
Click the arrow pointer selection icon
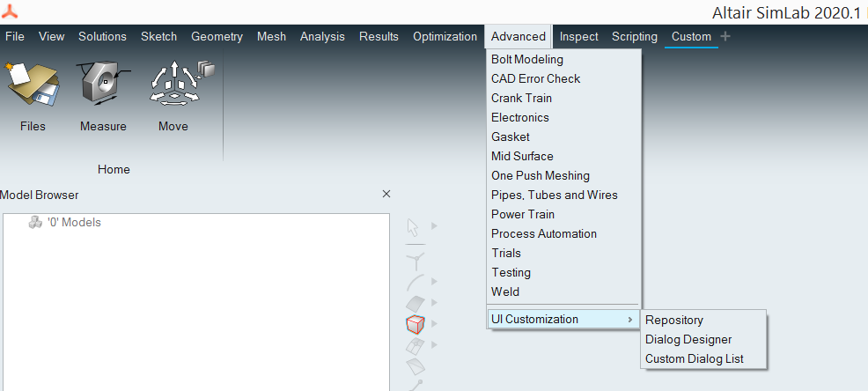coord(414,227)
